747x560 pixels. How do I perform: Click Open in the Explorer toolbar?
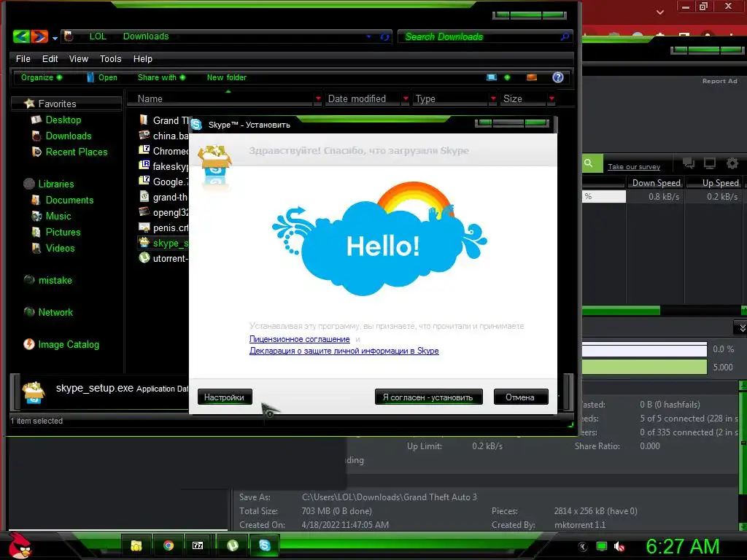102,77
